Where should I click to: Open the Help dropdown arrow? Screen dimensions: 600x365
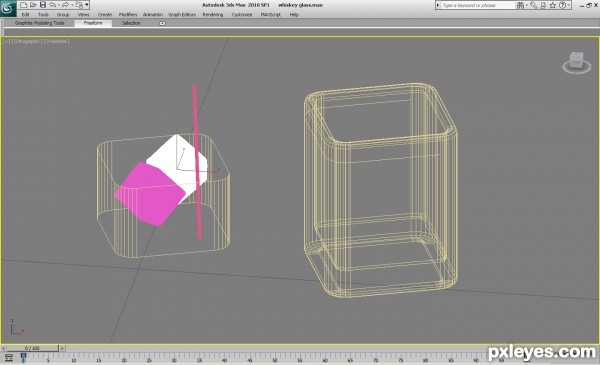(569, 5)
